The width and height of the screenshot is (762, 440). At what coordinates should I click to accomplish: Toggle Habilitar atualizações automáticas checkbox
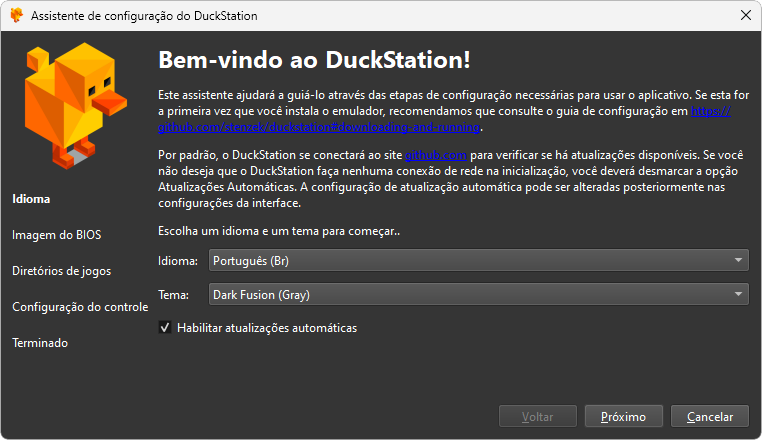165,328
